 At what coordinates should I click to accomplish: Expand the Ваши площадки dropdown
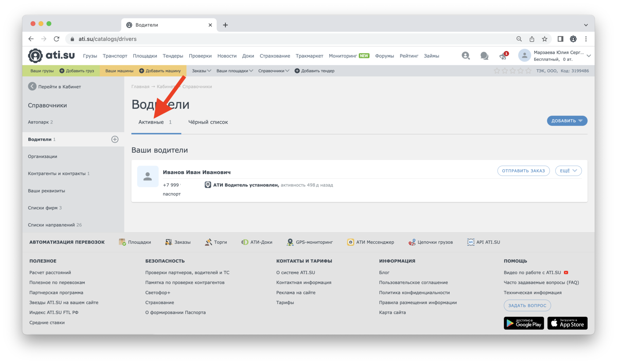235,71
